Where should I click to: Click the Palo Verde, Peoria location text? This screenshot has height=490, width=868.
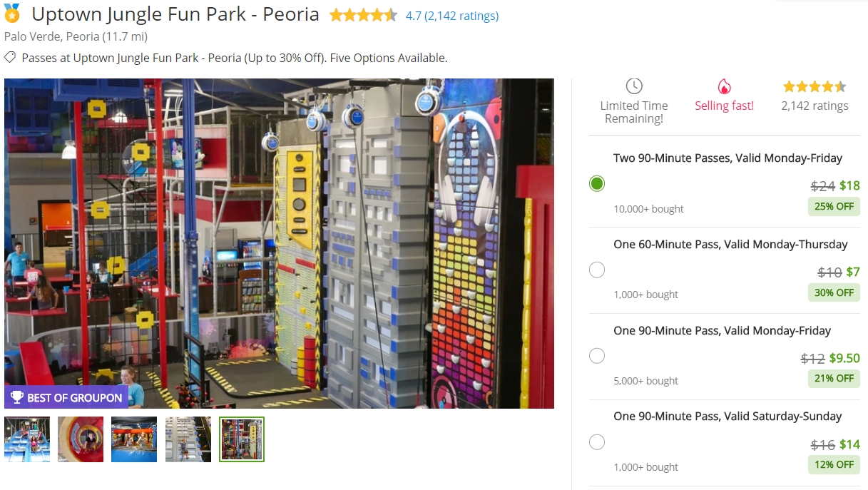[76, 36]
